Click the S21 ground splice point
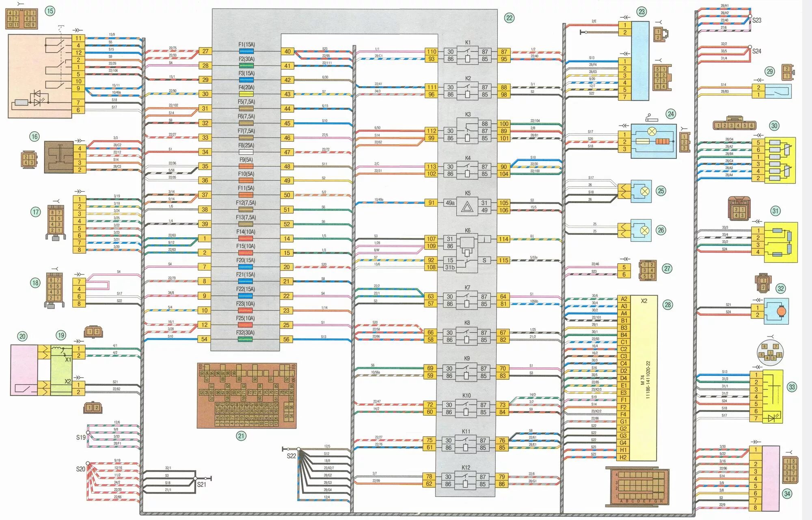The width and height of the screenshot is (812, 520). (x=195, y=479)
